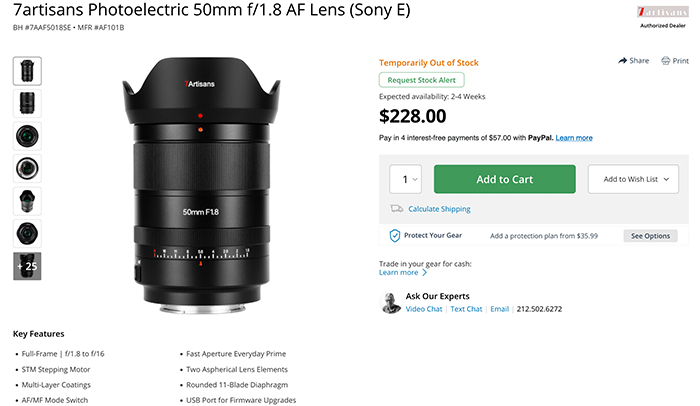This screenshot has width=700, height=406.
Task: Request a stock alert
Action: [421, 80]
